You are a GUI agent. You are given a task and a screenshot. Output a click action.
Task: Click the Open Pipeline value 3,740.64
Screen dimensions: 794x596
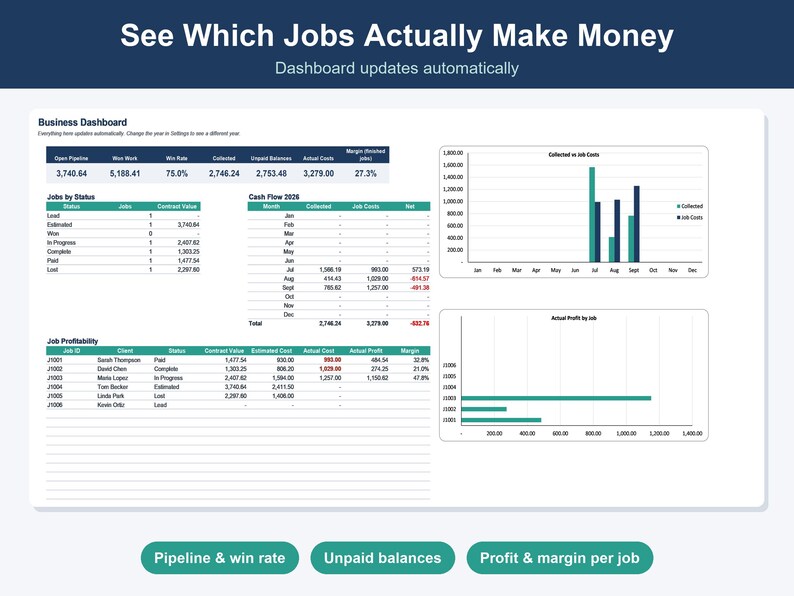(71, 173)
